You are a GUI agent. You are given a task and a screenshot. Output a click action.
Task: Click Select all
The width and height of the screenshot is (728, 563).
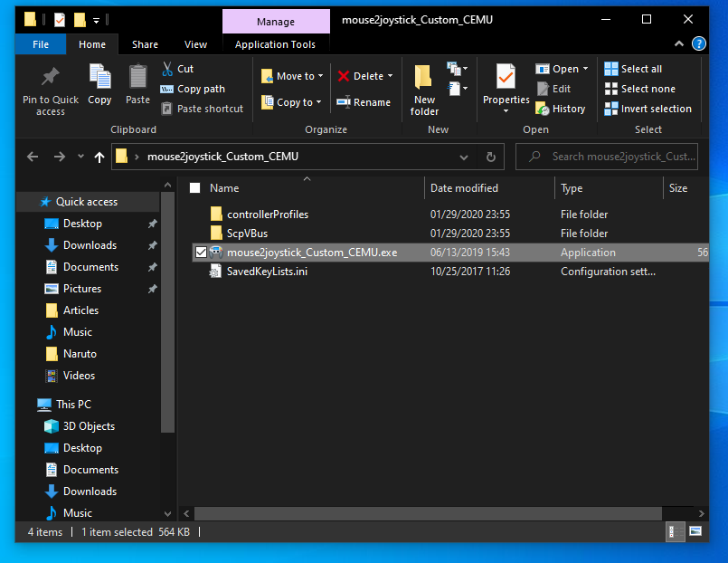[x=633, y=69]
